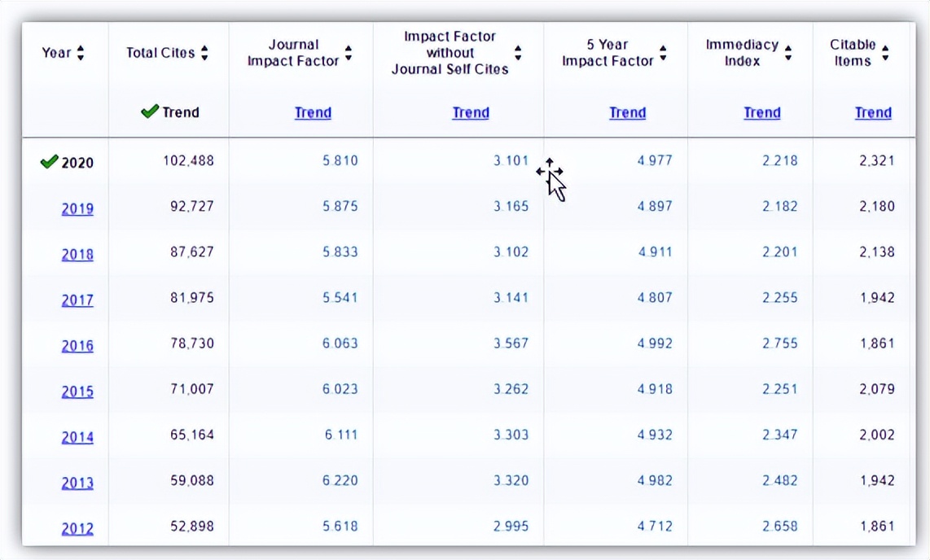The width and height of the screenshot is (930, 560).
Task: Select the 2019 year link
Action: (77, 208)
